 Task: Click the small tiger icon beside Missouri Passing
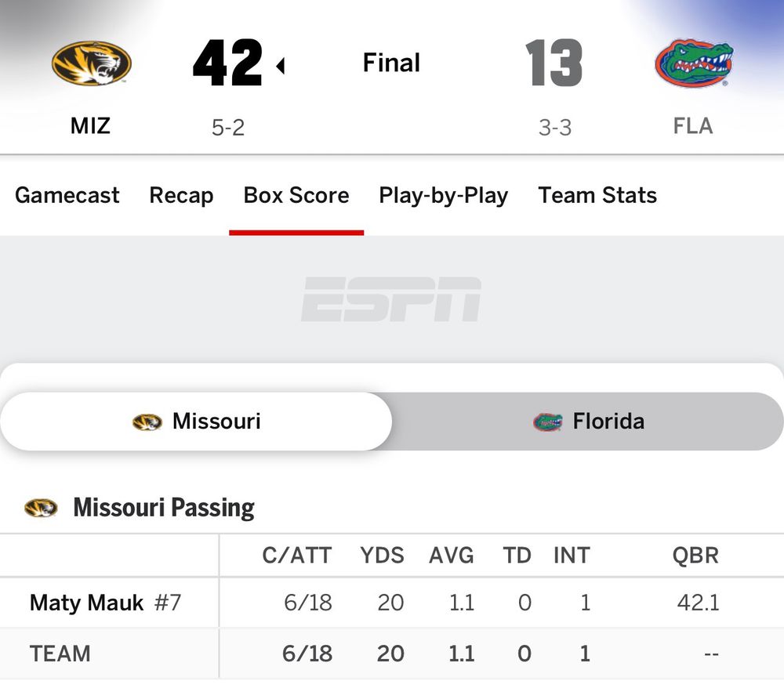click(41, 508)
